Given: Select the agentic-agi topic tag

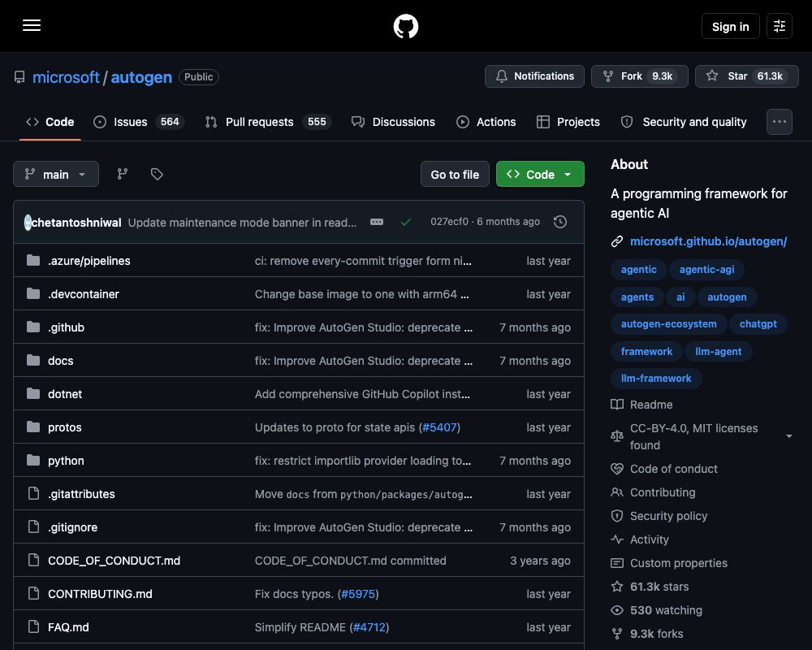Looking at the screenshot, I should click(706, 270).
